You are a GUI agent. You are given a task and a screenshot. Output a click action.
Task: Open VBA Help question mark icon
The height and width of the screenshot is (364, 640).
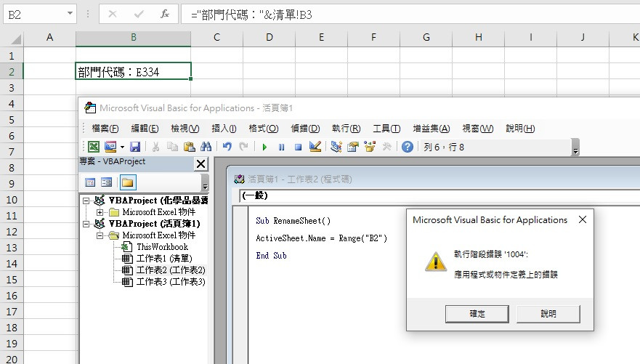(x=408, y=147)
